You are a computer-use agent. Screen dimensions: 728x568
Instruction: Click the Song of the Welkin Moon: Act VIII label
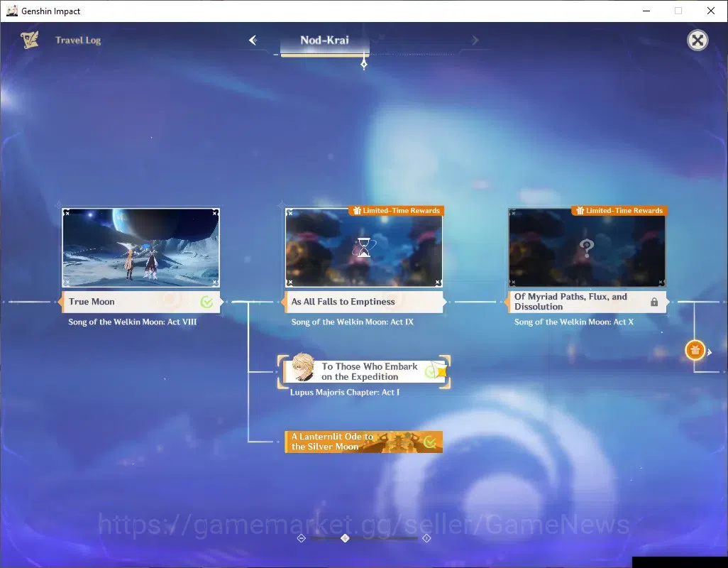coord(132,322)
